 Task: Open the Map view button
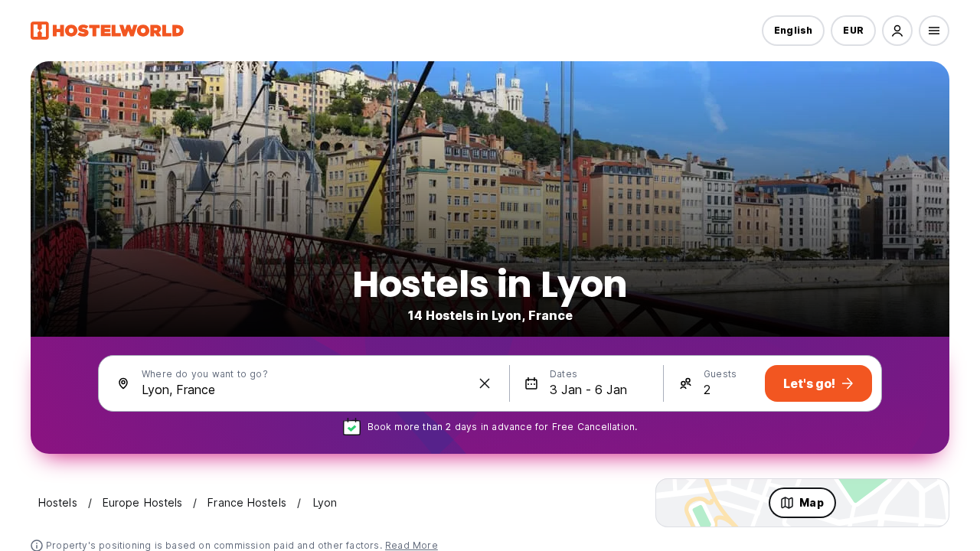click(802, 503)
